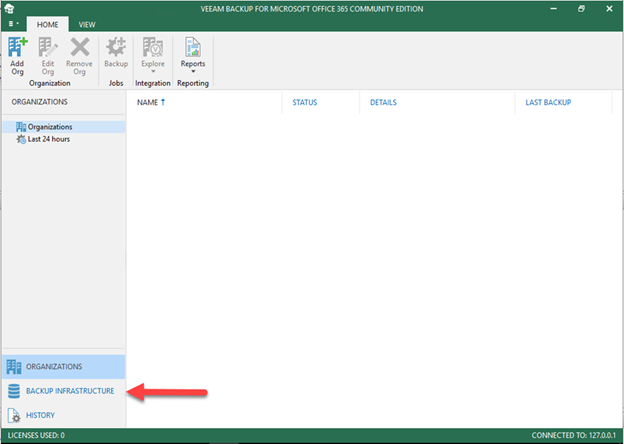Click the ORGANIZATIONS panel heading text

point(39,102)
